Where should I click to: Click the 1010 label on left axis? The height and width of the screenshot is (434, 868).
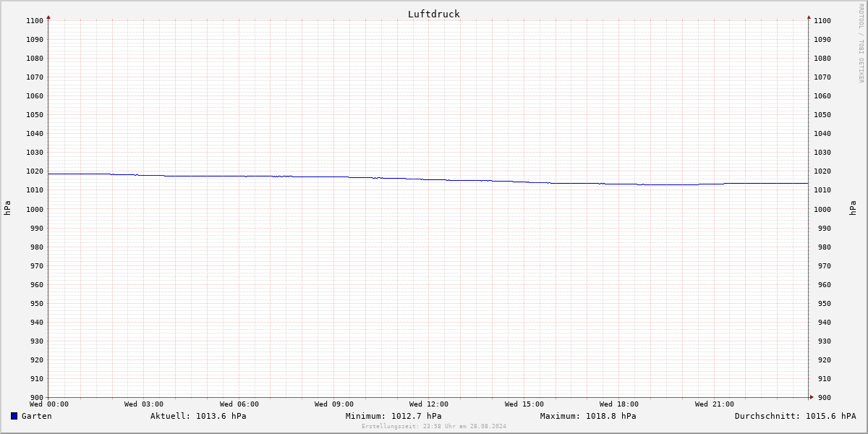[35, 190]
